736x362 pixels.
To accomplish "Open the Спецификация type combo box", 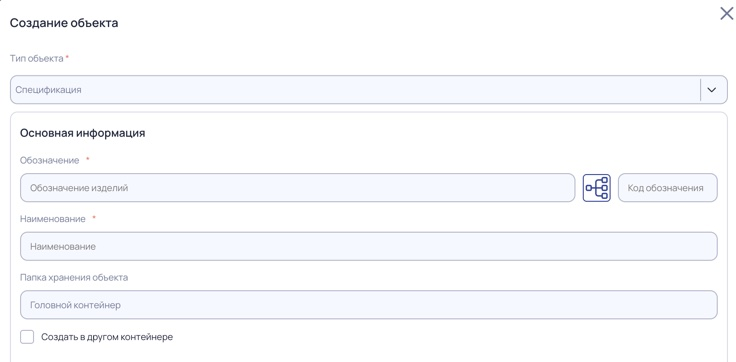I will click(x=368, y=90).
